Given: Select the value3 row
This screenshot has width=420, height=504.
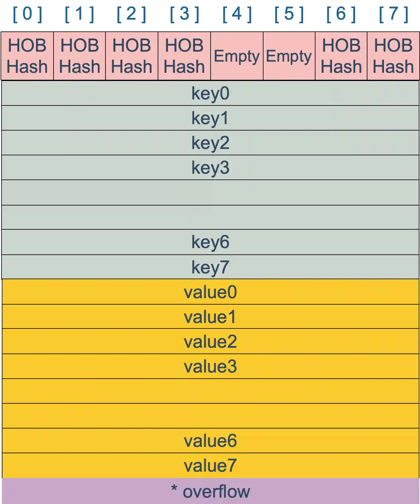Looking at the screenshot, I should point(210,366).
